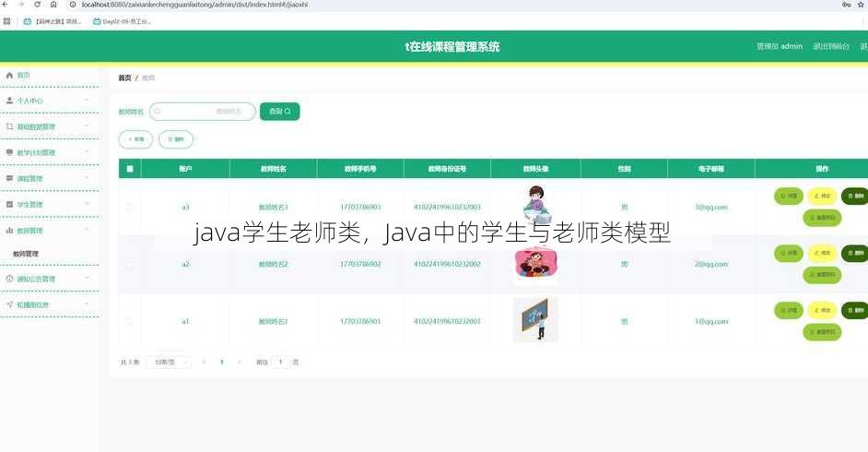Collapse 教师管理 sidebar menu group
This screenshot has height=452, width=868.
coord(50,231)
